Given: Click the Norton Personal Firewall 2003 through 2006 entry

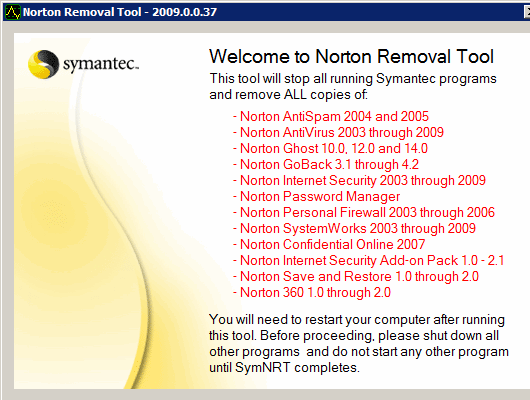Looking at the screenshot, I should coord(364,212).
